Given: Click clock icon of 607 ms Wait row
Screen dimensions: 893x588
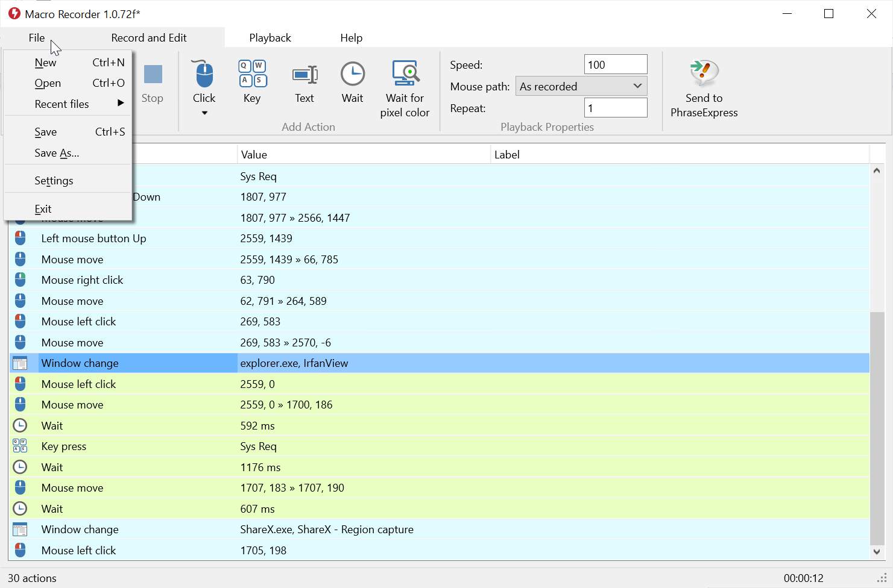Looking at the screenshot, I should [x=20, y=509].
